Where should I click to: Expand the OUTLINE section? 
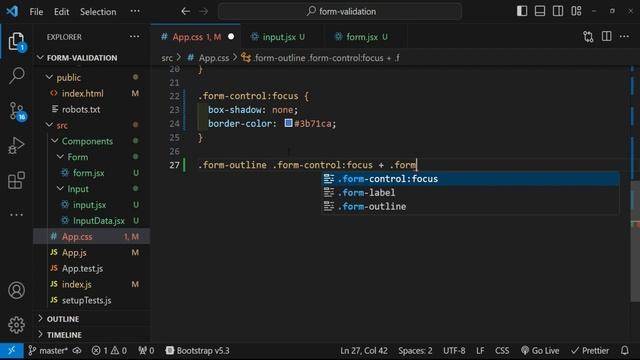(63, 319)
